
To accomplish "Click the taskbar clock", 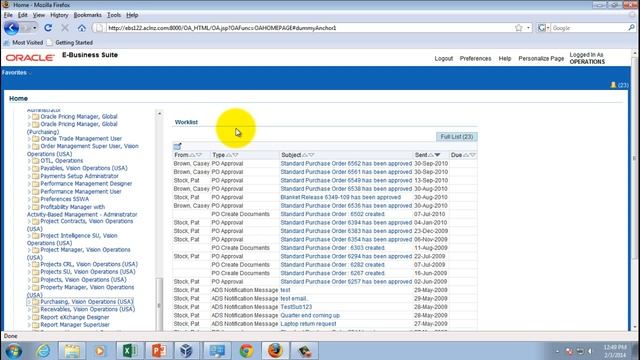I will [615, 351].
